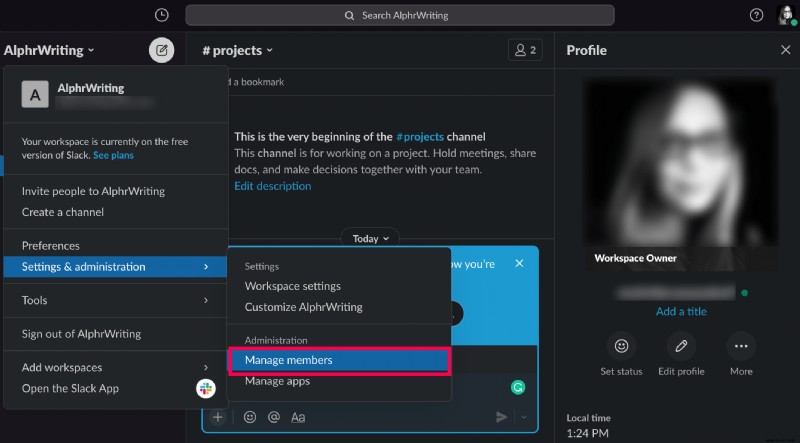Screen dimensions: 800x443
Task: Click the #projects channel link in the intro
Action: 420,136
